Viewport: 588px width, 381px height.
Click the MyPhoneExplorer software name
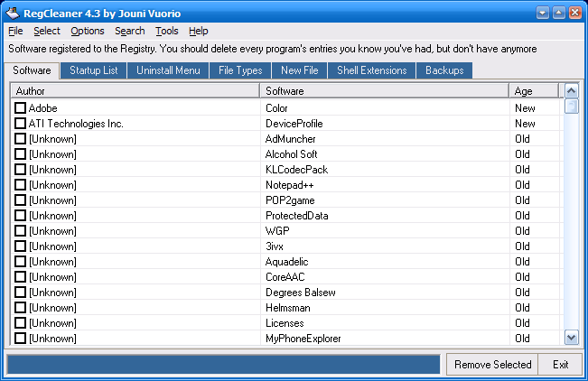[x=303, y=339]
